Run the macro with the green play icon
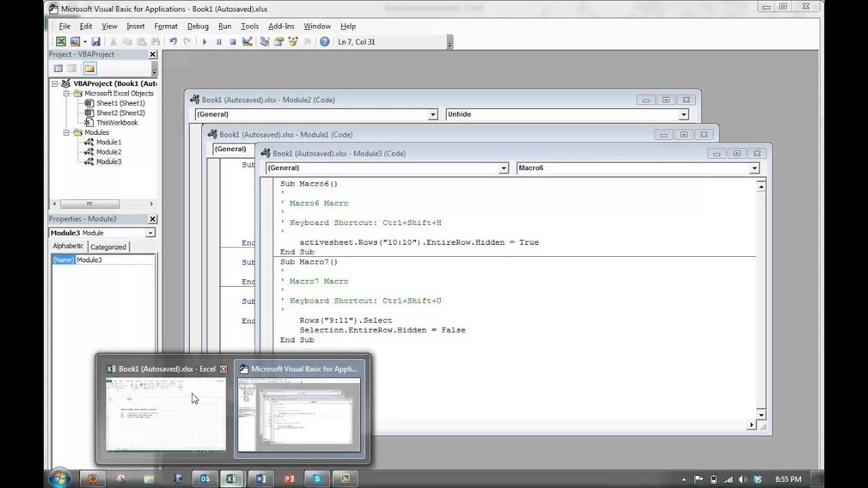Screen dimensions: 868x488 [205, 42]
